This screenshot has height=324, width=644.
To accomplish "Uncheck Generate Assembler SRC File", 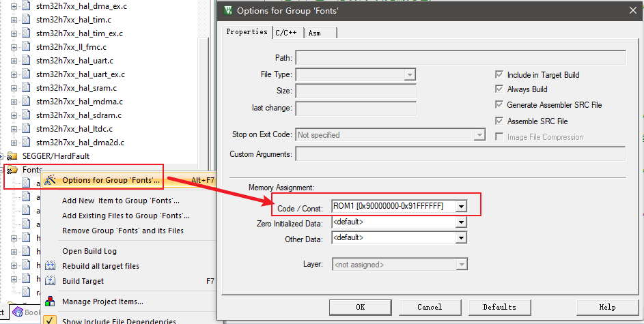I will tap(499, 105).
